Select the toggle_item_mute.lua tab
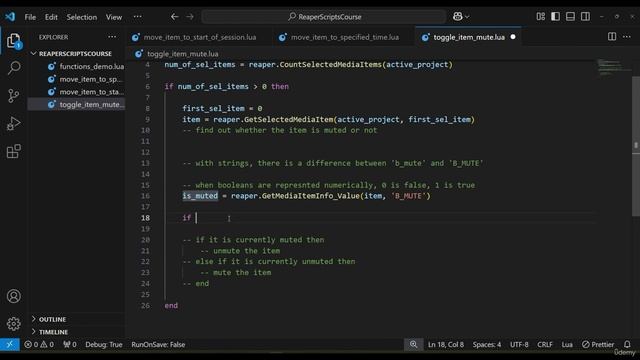640x360 pixels. [469, 37]
